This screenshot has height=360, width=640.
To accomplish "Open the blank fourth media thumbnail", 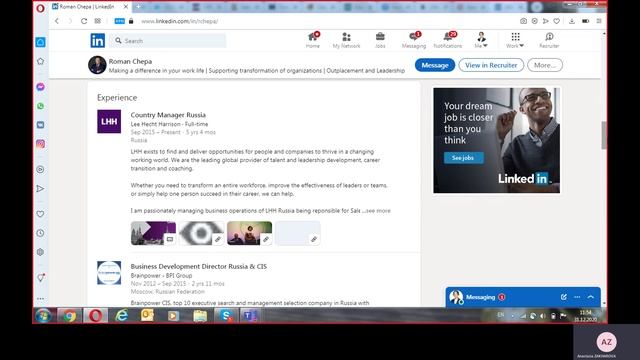I will (x=298, y=233).
